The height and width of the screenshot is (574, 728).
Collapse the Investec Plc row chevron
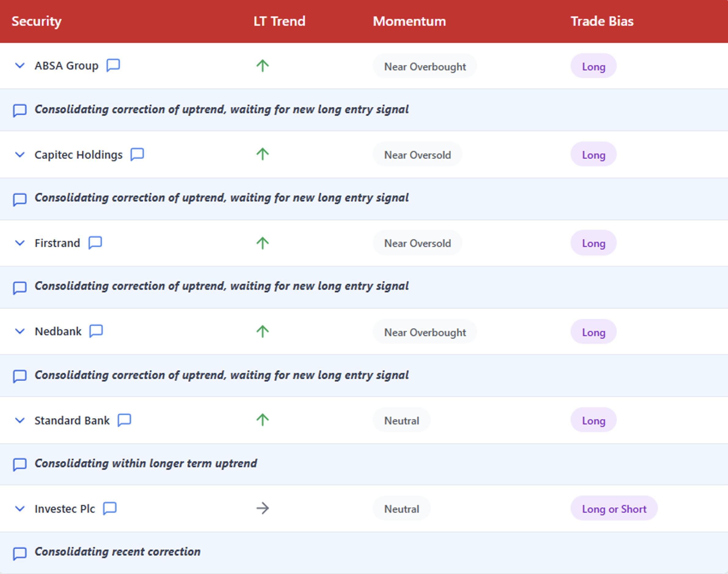pyautogui.click(x=20, y=509)
